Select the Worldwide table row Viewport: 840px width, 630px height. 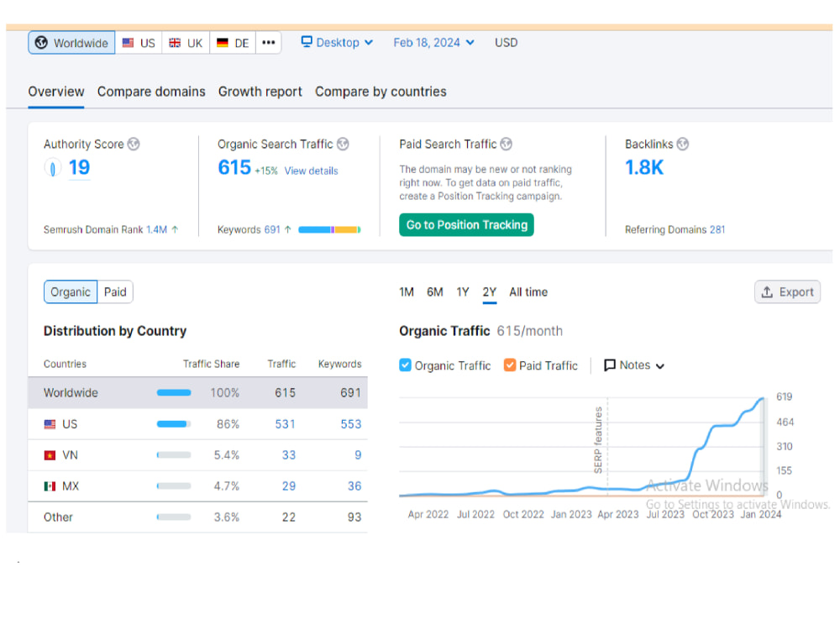pyautogui.click(x=197, y=392)
